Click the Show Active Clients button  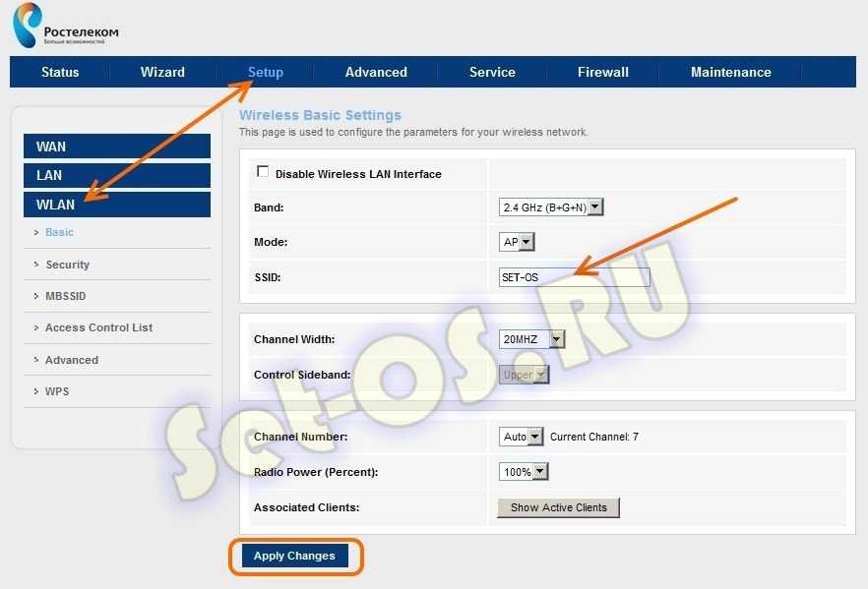558,507
